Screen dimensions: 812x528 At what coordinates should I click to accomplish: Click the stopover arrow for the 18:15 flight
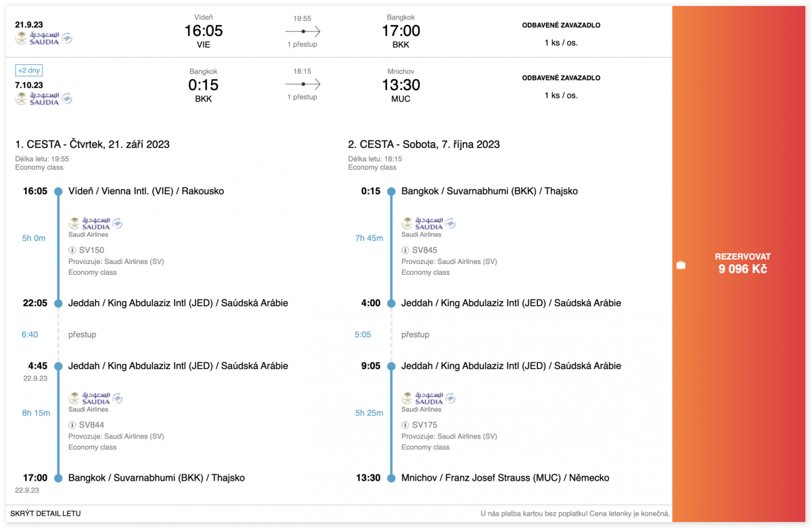click(302, 85)
